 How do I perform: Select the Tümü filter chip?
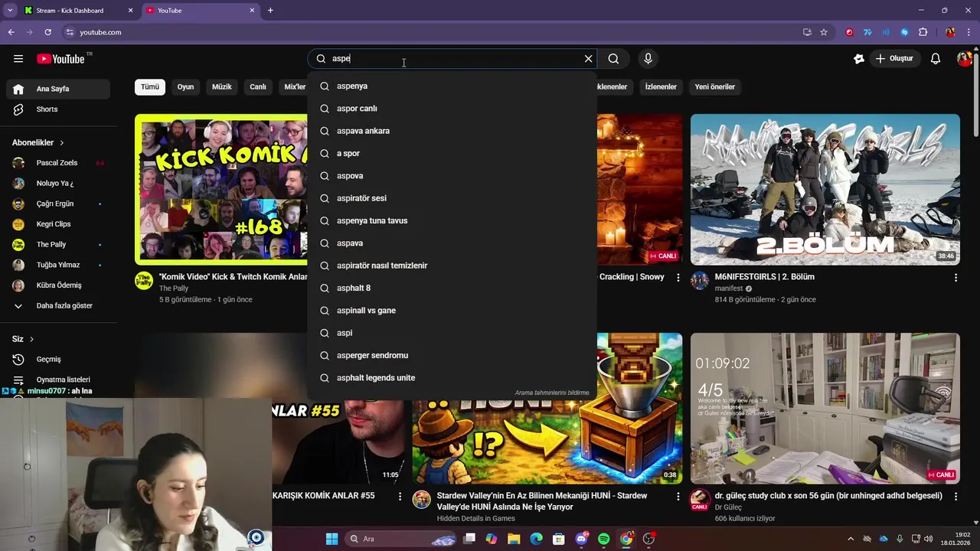[x=150, y=87]
